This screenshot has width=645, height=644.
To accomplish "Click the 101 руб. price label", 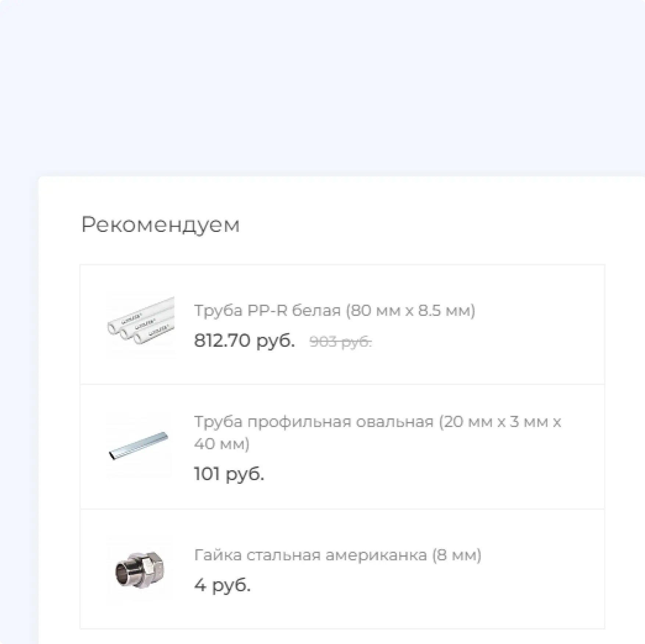I will click(x=229, y=474).
